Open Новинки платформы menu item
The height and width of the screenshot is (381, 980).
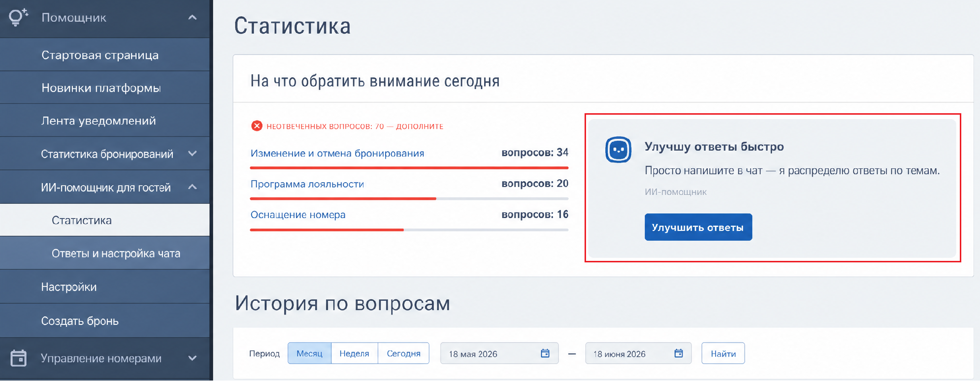[x=104, y=88]
